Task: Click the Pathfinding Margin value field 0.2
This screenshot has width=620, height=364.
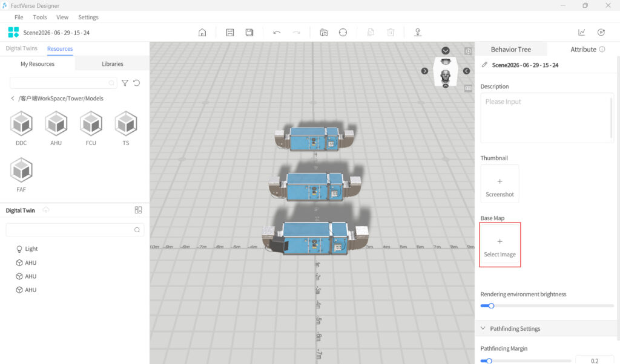Action: [x=595, y=360]
